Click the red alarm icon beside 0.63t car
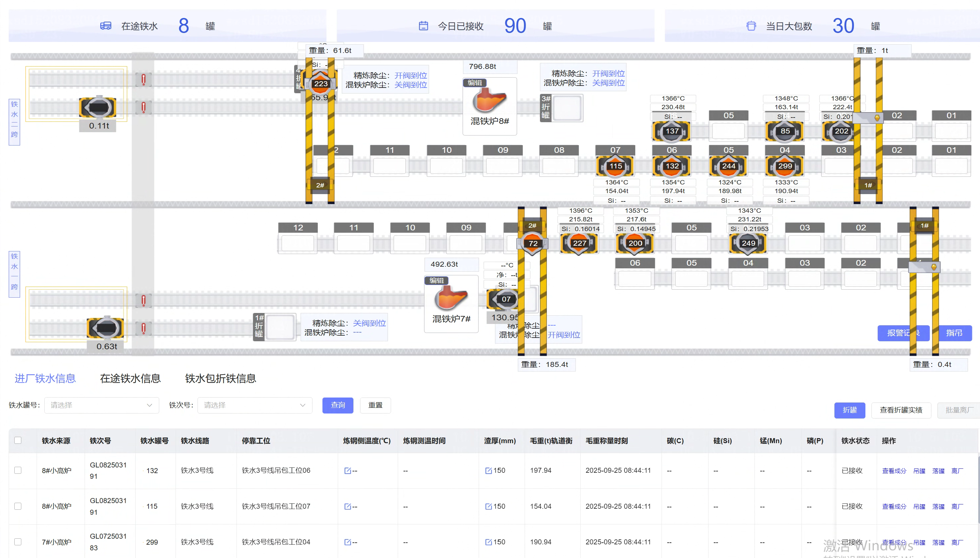The width and height of the screenshot is (980, 558). pos(143,328)
